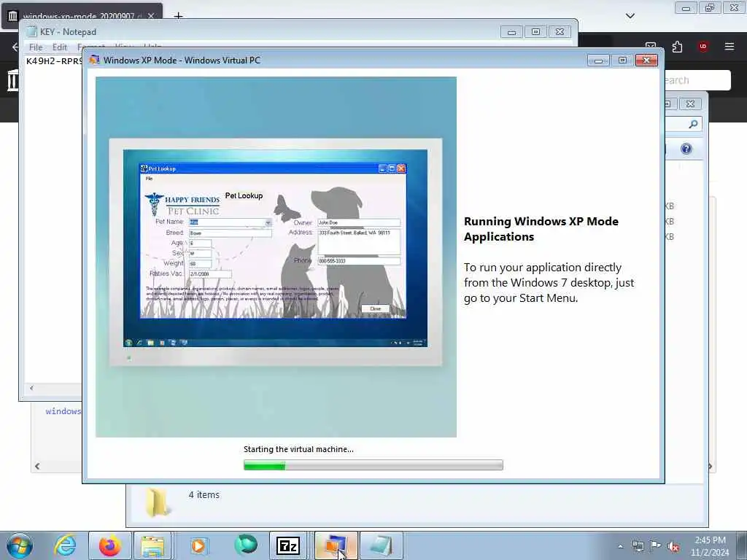This screenshot has height=560, width=747.
Task: Click the muted volume tray icon
Action: point(673,547)
